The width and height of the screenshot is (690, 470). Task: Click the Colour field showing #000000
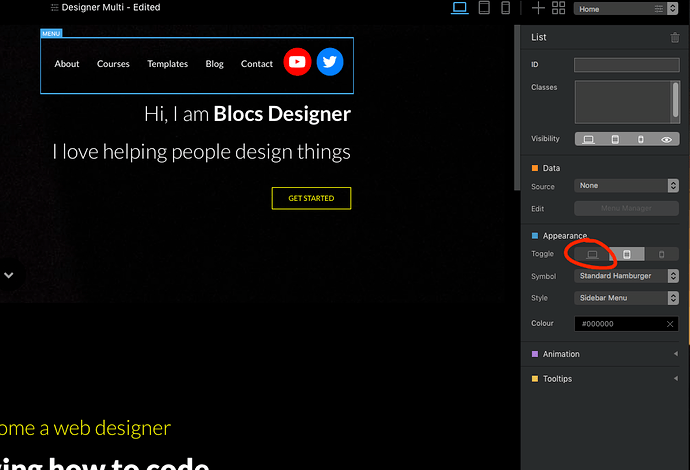[x=620, y=324]
